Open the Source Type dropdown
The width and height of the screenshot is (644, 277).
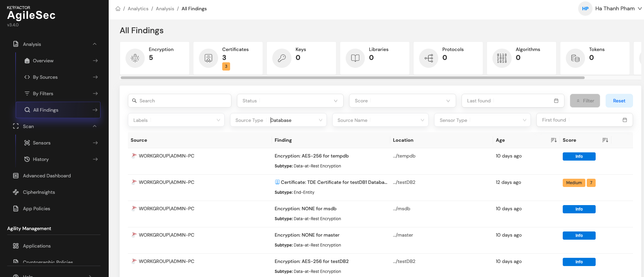tap(278, 120)
